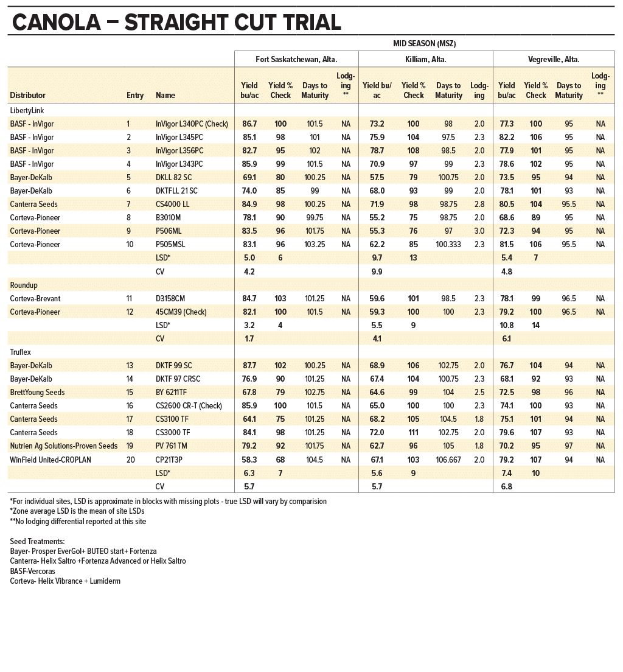Viewport: 623px width, 672px height.
Task: Click the 82.2 Vegreville yield for InVigor L345PC
Action: tap(506, 137)
